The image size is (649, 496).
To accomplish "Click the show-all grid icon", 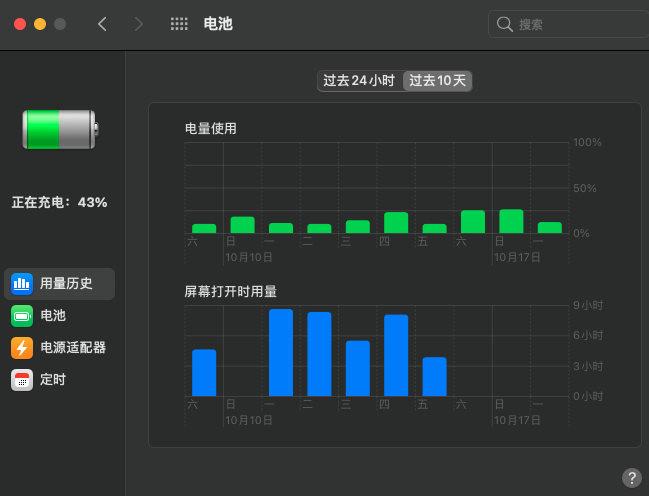I will point(179,24).
